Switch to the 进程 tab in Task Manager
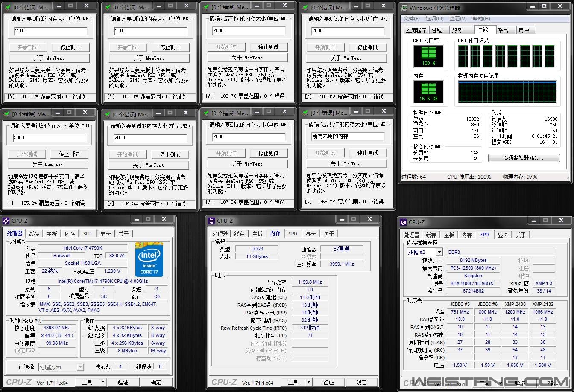This screenshot has width=574, height=392. point(436,30)
